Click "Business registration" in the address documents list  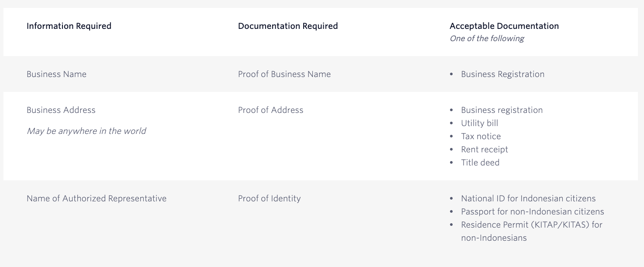coord(502,110)
